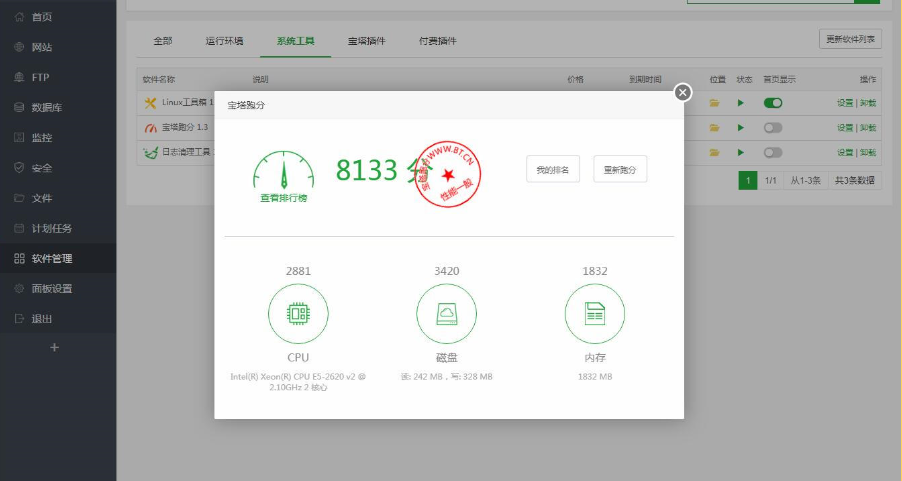Image resolution: width=902 pixels, height=481 pixels.
Task: Click the gear icon beside 面板设置
Action: 19,288
